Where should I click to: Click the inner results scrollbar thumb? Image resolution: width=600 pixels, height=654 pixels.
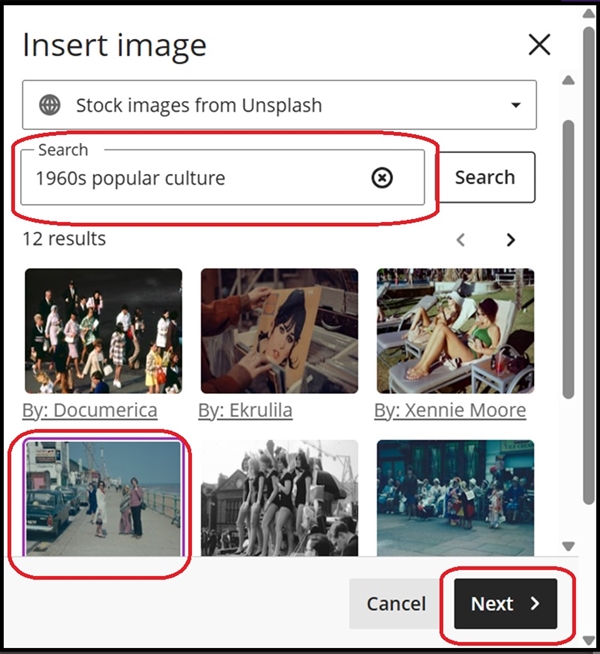pyautogui.click(x=568, y=259)
